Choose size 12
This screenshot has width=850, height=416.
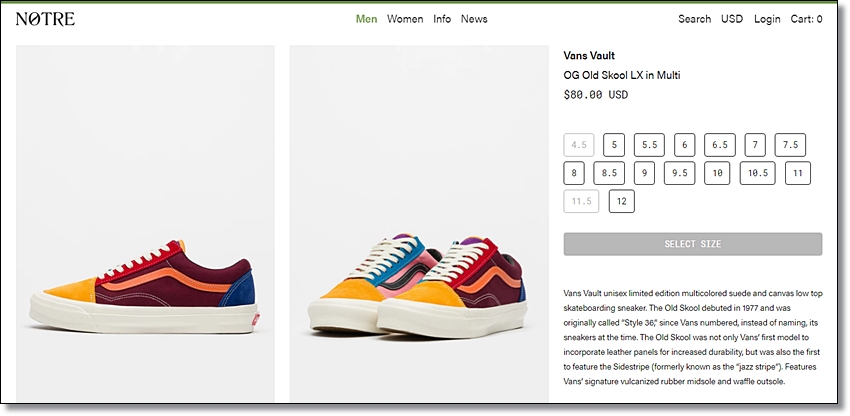[x=622, y=201]
